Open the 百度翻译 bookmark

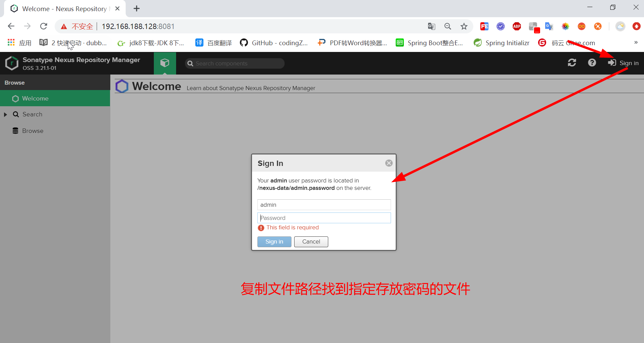pos(214,43)
